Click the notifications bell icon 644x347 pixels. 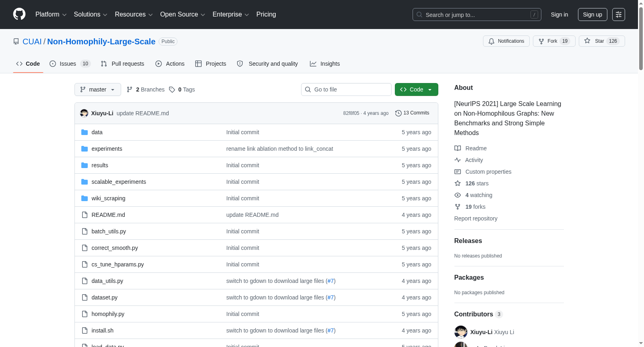pos(491,41)
